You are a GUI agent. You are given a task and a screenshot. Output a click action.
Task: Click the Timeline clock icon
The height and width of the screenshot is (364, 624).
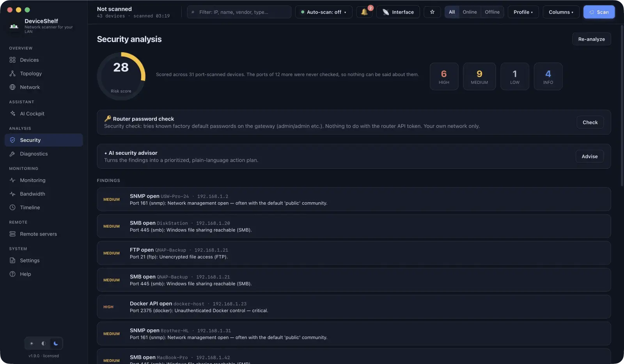pyautogui.click(x=12, y=208)
